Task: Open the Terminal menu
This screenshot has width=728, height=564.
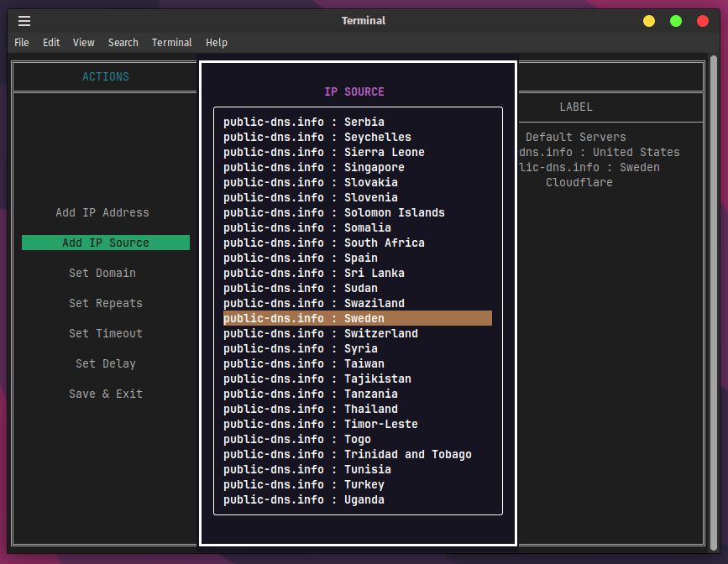Action: [x=172, y=43]
